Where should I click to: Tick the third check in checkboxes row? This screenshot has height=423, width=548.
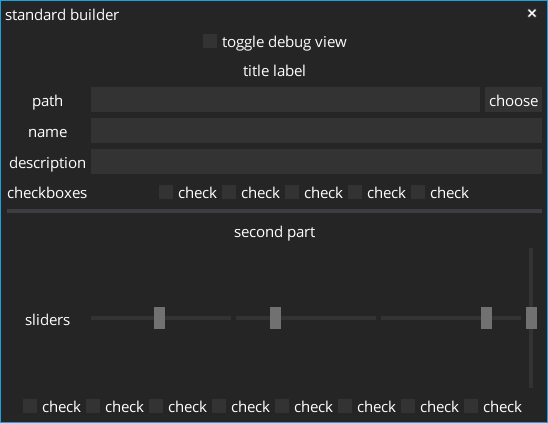click(x=292, y=192)
